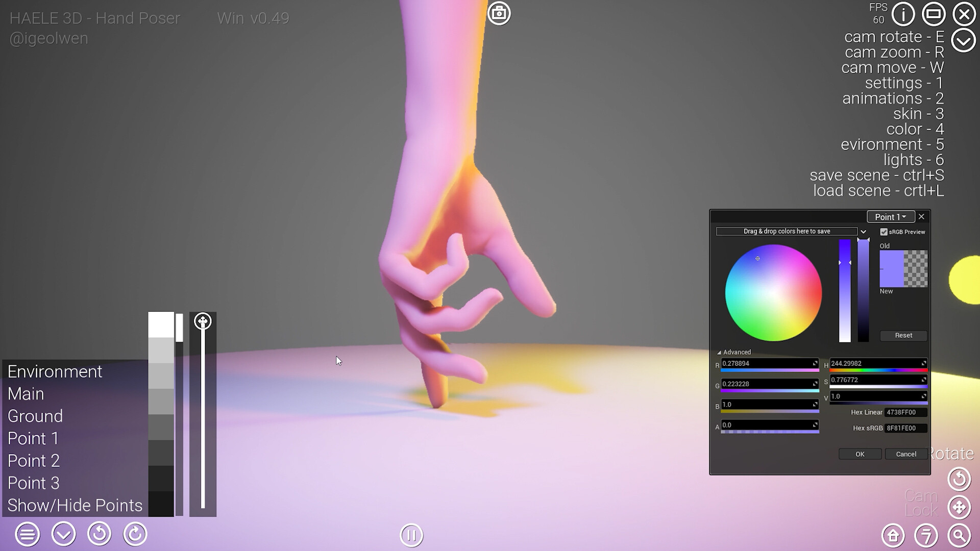Pick a hue on the color wheel
The width and height of the screenshot is (980, 551).
[x=773, y=292]
